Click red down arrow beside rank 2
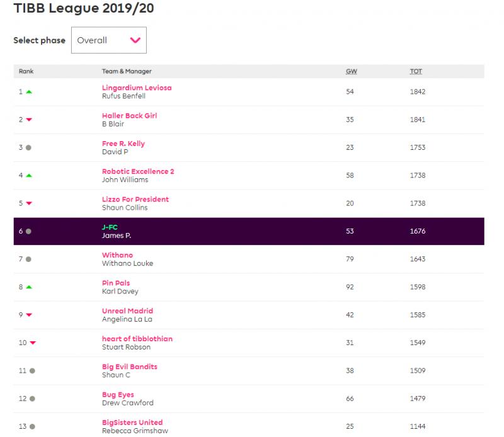504x437 pixels. [29, 120]
